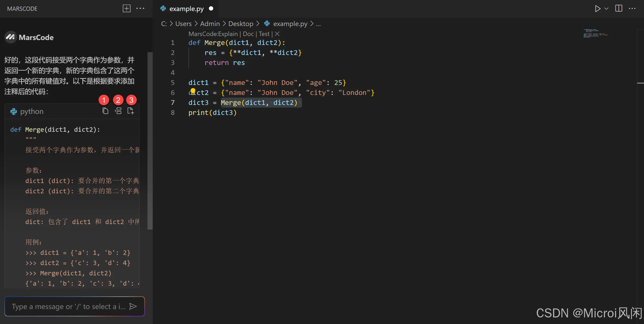This screenshot has height=324, width=644.
Task: Insert code block at cursor icon
Action: 118,111
